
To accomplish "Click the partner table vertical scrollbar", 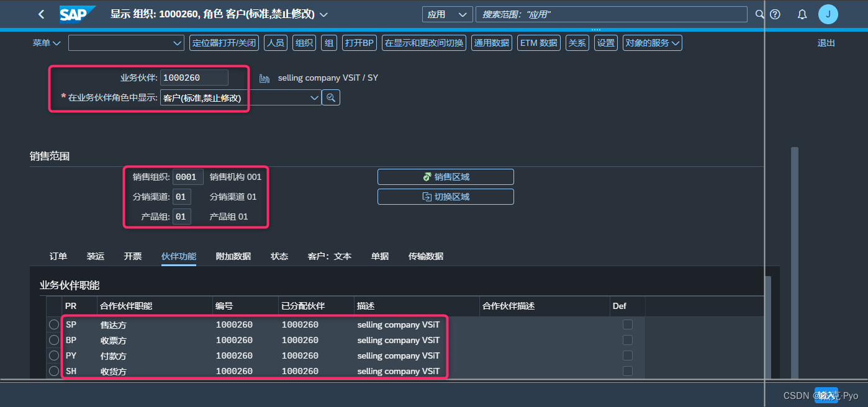I will coord(767,327).
